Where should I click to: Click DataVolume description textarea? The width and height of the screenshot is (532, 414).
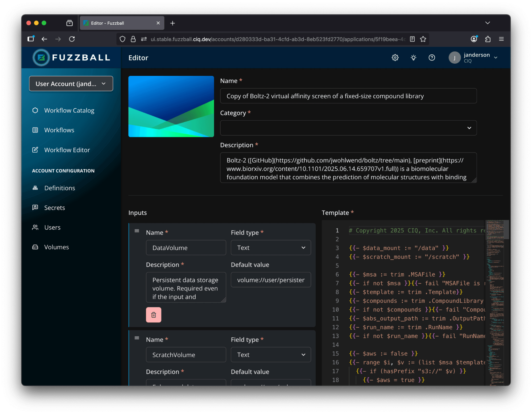[x=186, y=287]
